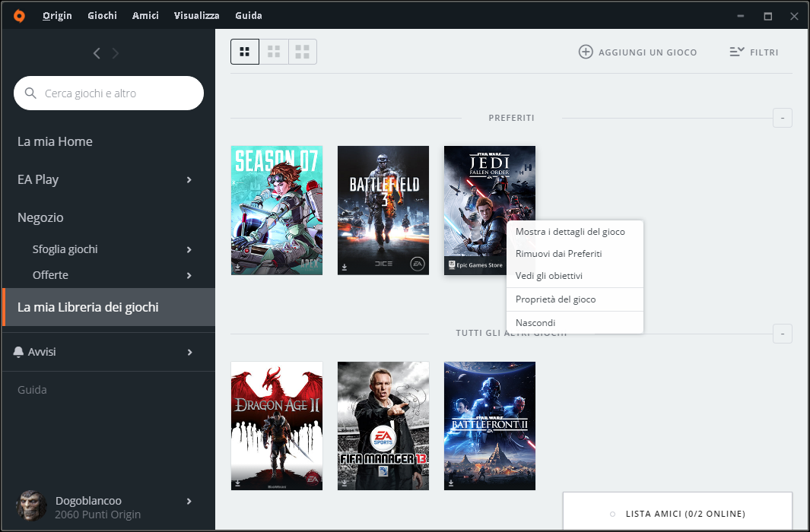The width and height of the screenshot is (810, 532).
Task: Expand the EA Play submenu arrow
Action: pyautogui.click(x=189, y=180)
